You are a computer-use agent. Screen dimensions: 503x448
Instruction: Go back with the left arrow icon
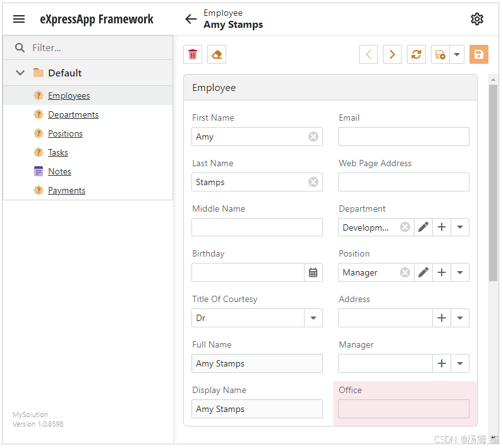click(191, 19)
